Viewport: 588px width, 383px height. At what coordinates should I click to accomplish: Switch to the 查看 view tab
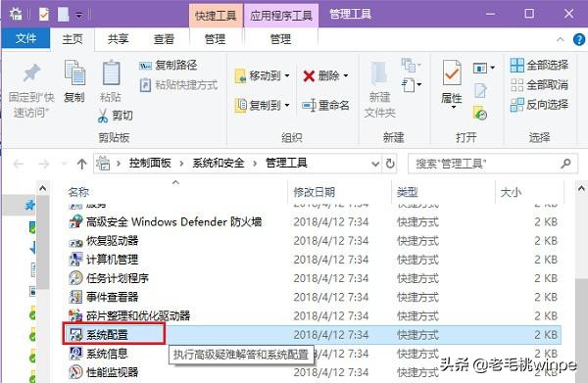pos(164,38)
